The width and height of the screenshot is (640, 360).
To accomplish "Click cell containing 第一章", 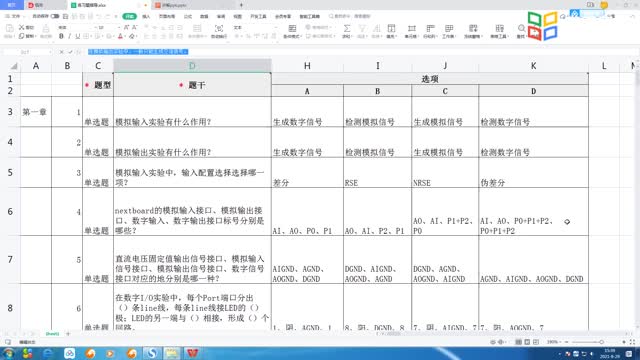I will pos(36,111).
